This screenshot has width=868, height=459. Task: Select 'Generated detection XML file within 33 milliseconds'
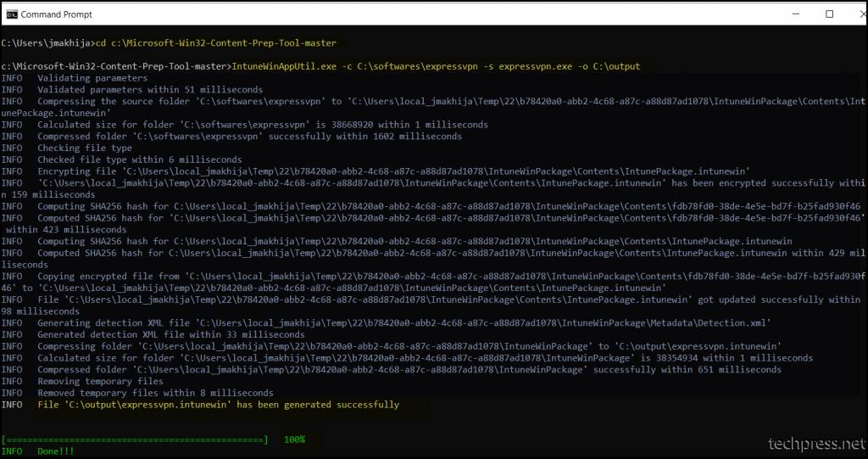153,334
